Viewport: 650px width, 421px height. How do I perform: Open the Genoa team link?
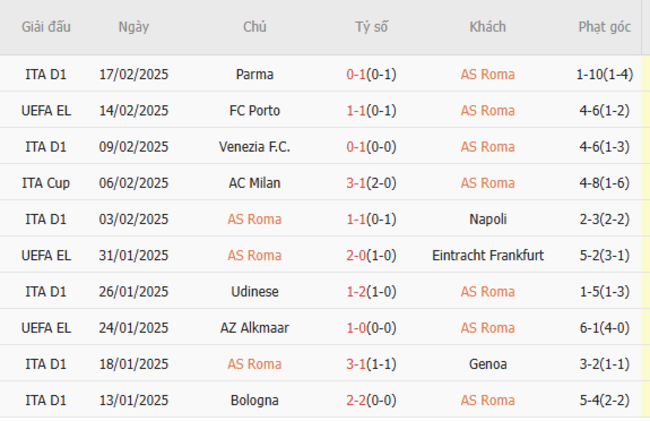(488, 364)
